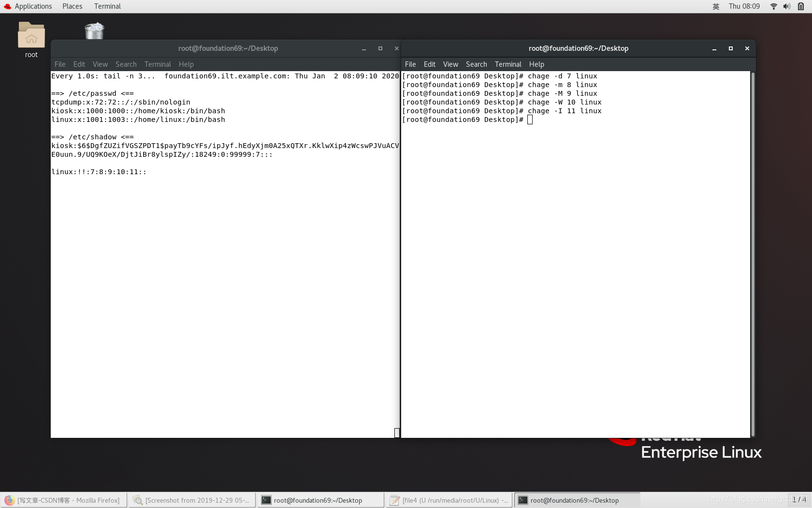Viewport: 812px width, 508px height.
Task: Minimize the right terminal window
Action: coord(714,48)
